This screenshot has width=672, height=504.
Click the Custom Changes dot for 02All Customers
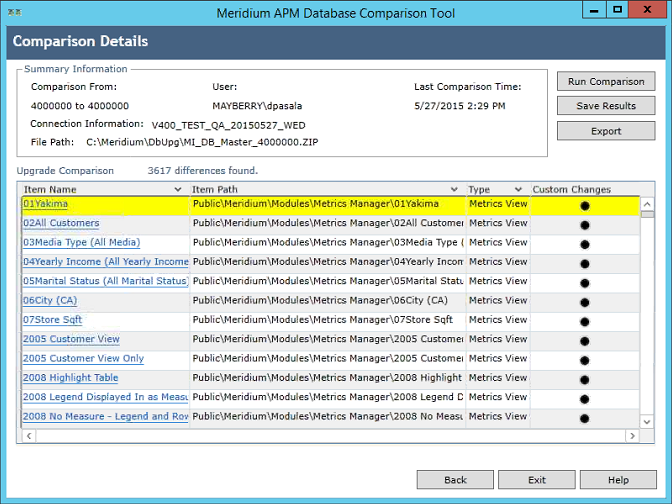585,225
